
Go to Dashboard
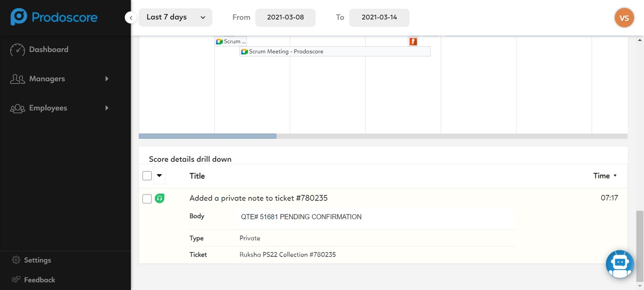tap(49, 49)
